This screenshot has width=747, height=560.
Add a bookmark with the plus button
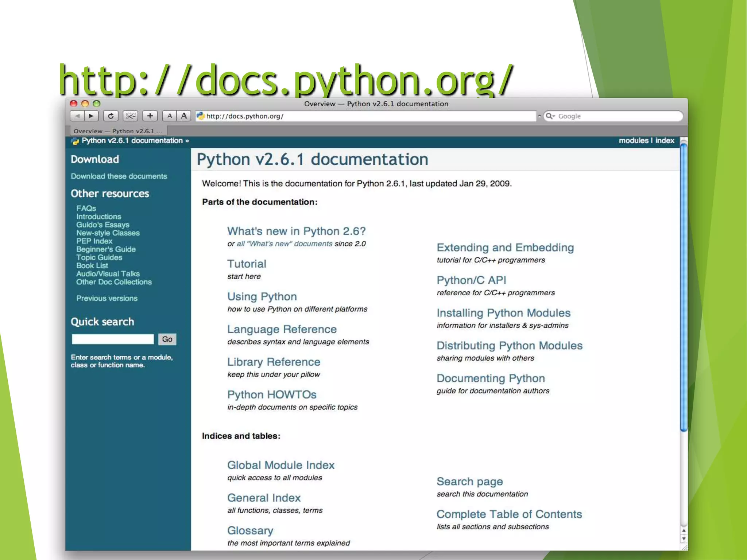(x=150, y=116)
